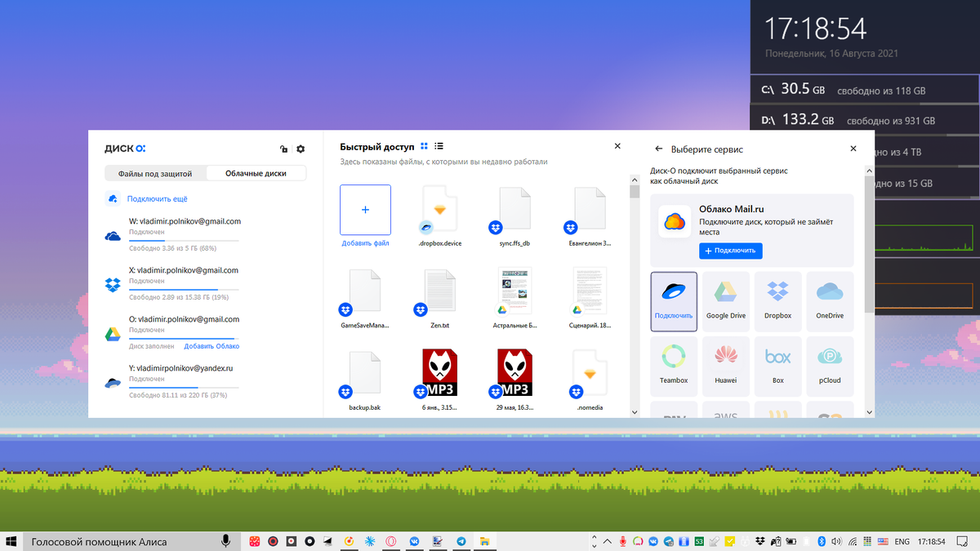980x551 pixels.
Task: Select the Yandex disk Y: icon
Action: [x=113, y=383]
